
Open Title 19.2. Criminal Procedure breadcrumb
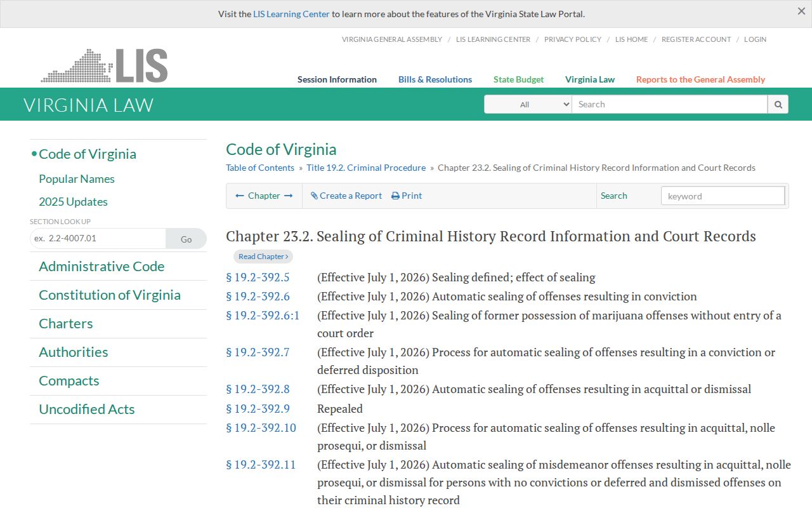[366, 168]
